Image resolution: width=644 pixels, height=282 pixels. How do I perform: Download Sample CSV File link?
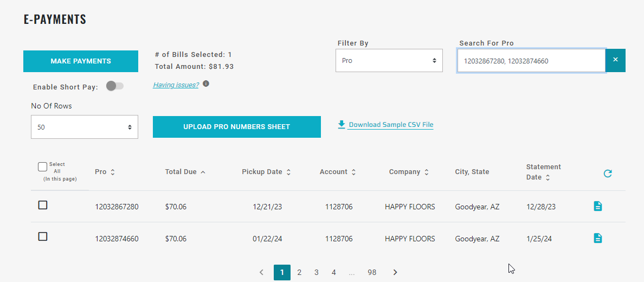390,125
